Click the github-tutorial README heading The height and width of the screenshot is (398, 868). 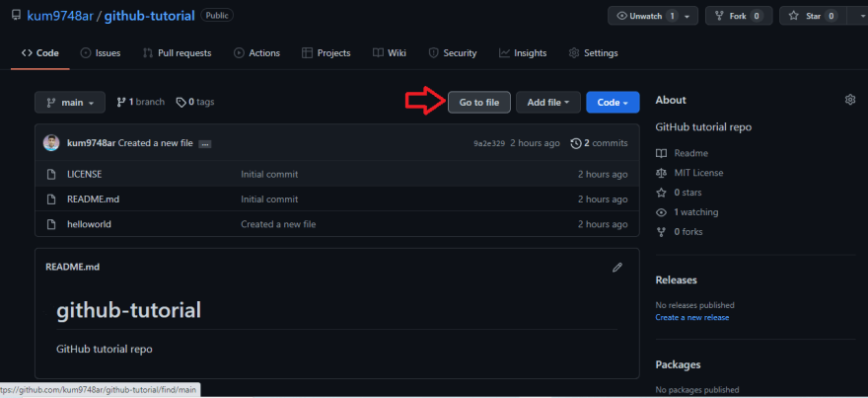(x=128, y=310)
